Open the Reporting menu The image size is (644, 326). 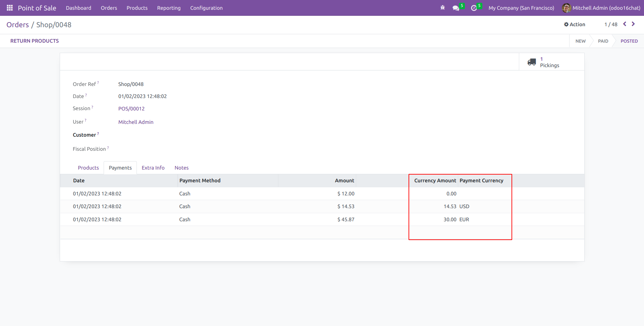(169, 8)
